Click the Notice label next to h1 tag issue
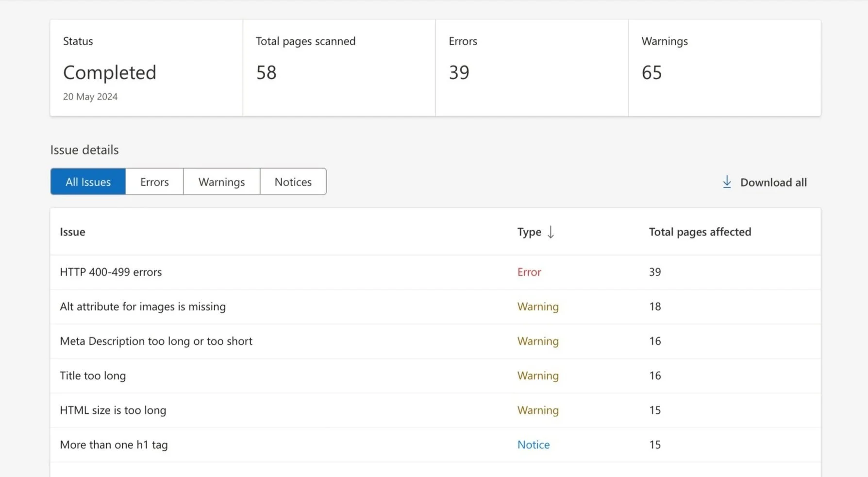 [534, 444]
